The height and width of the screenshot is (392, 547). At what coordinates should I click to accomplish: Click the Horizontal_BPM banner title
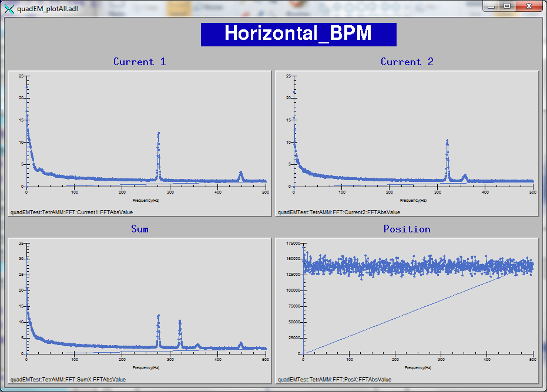point(298,34)
